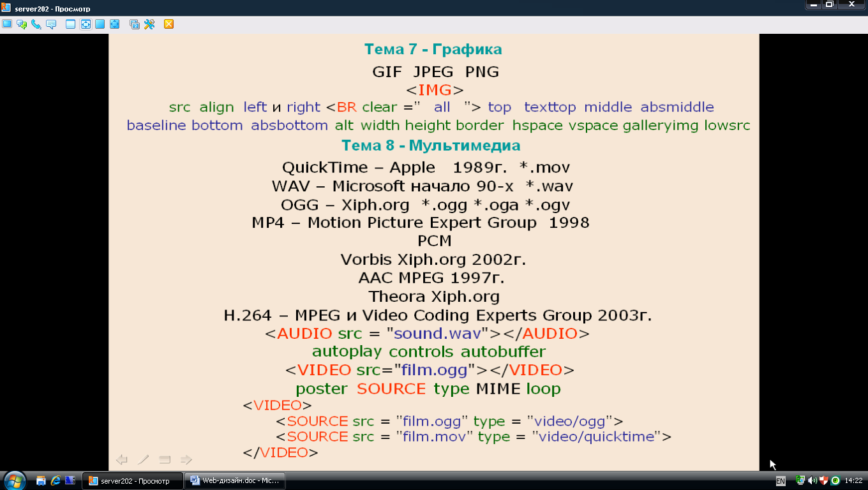Screen dimensions: 868x490
Task: Click heading Тема 7 - Графика
Action: [433, 49]
